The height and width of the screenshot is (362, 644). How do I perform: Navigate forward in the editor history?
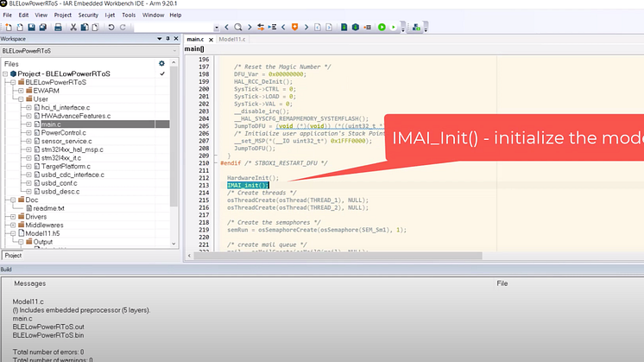pyautogui.click(x=329, y=27)
